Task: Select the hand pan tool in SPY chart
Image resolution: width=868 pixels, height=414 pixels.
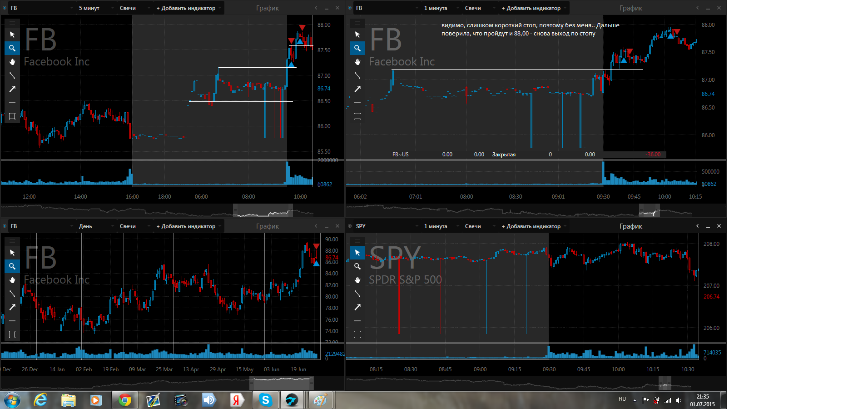Action: pos(357,280)
